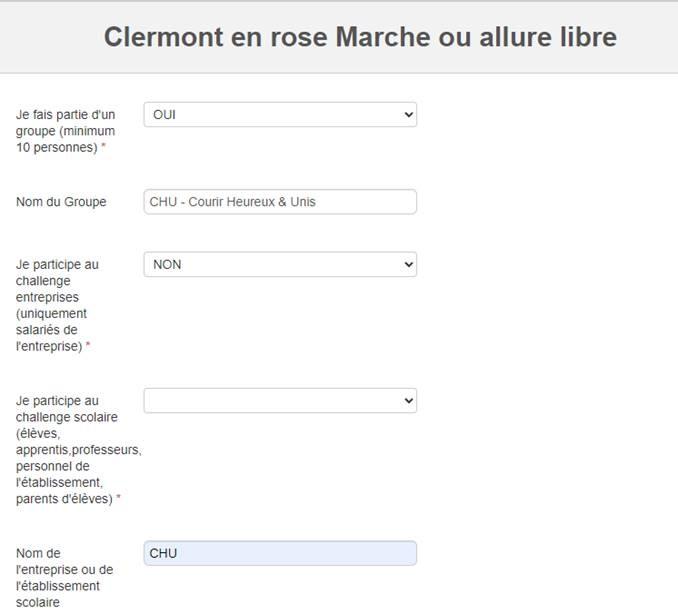The width and height of the screenshot is (678, 614).
Task: Click the chevron arrow of the NON dropdown
Action: tap(408, 264)
